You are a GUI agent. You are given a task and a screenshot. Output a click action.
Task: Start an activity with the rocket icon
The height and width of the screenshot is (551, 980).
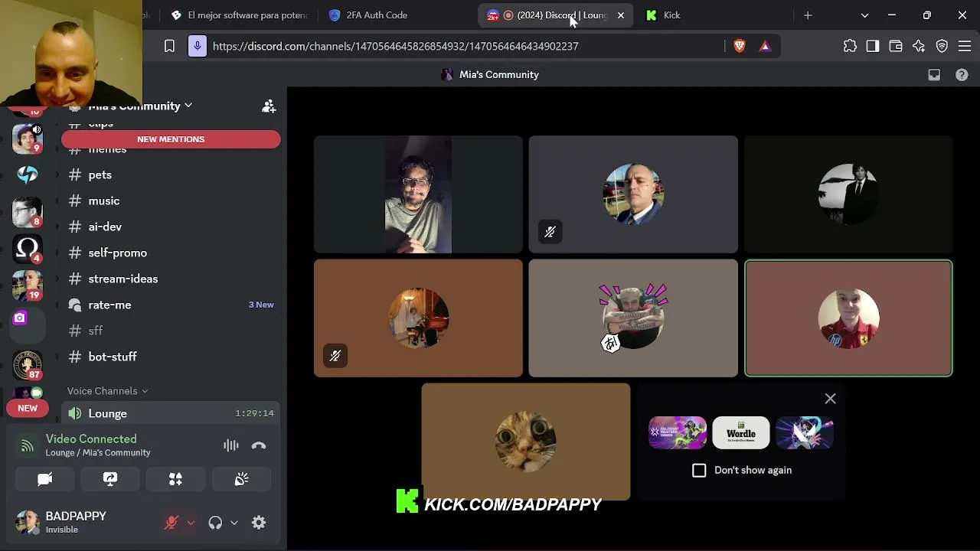coord(175,479)
